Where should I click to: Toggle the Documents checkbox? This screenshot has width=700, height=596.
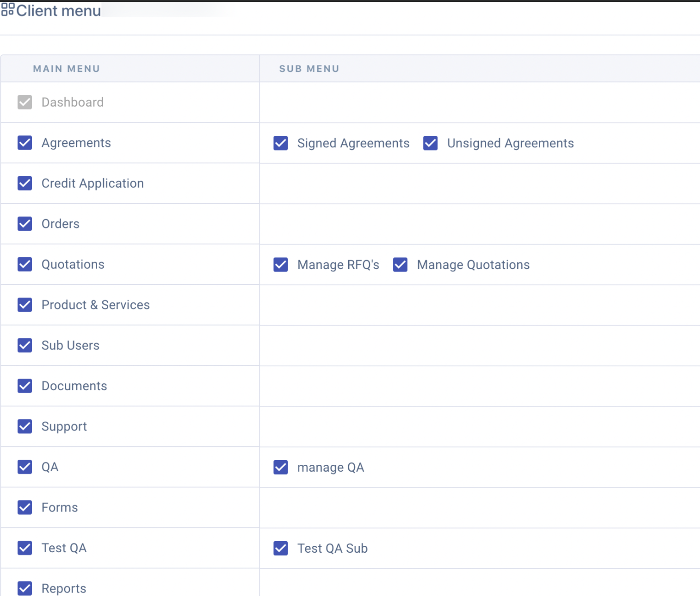[x=25, y=386]
